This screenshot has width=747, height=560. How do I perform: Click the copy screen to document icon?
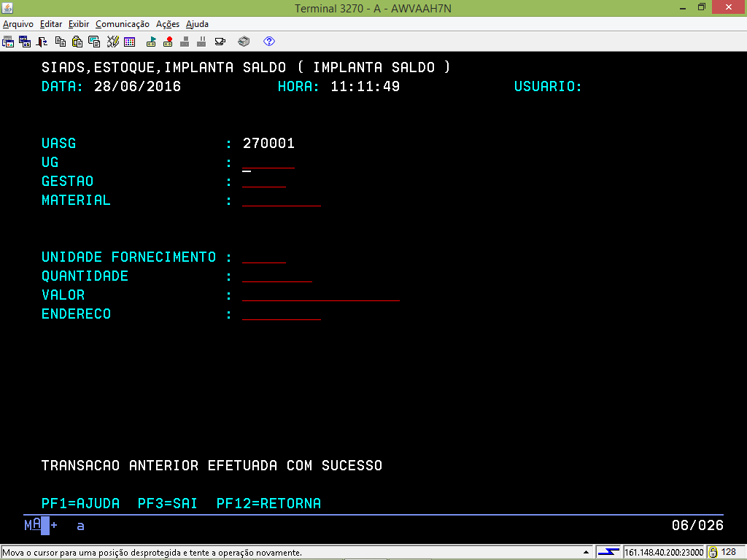coord(94,42)
